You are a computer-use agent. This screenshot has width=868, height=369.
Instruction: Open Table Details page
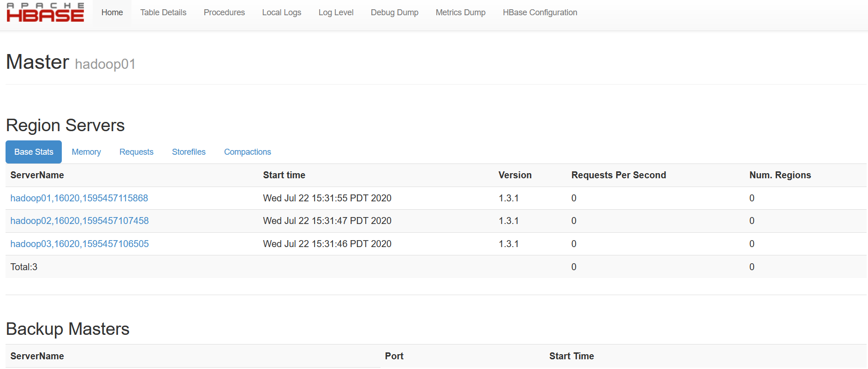(163, 12)
